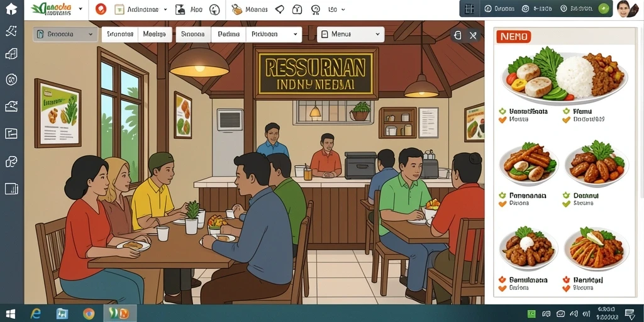The width and height of the screenshot is (644, 322).
Task: Open the home icon in the sidebar
Action: [11, 9]
